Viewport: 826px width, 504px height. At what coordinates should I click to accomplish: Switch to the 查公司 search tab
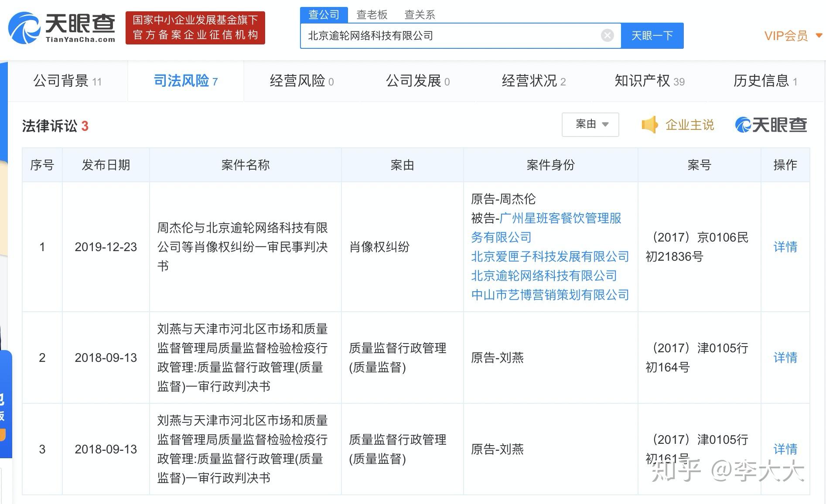324,15
